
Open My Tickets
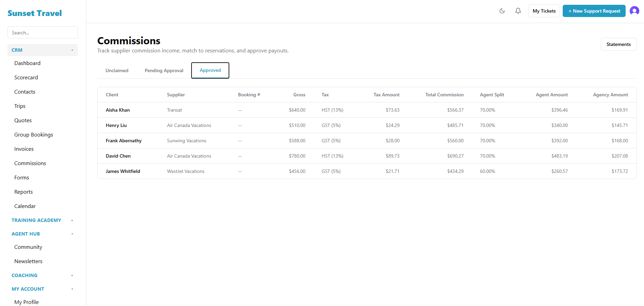point(544,11)
